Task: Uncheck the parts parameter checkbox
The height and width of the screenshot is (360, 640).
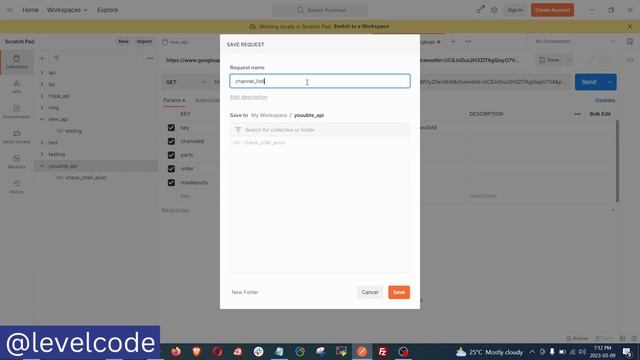Action: (x=171, y=155)
